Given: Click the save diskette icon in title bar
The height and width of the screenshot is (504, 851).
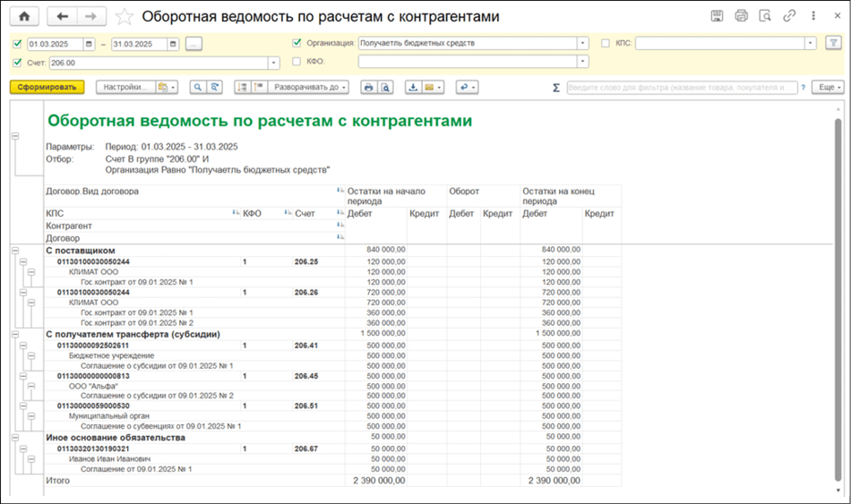Looking at the screenshot, I should pyautogui.click(x=717, y=16).
